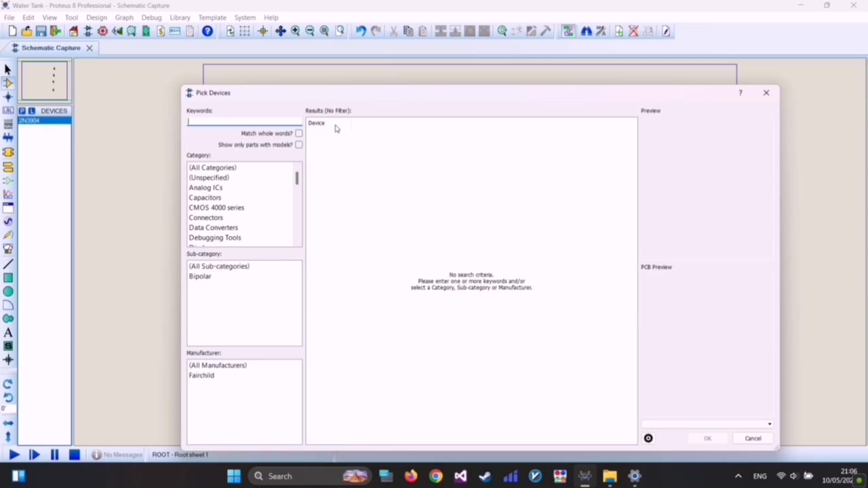Viewport: 868px width, 488px height.
Task: Toggle Show only parts with models checkbox
Action: [299, 145]
